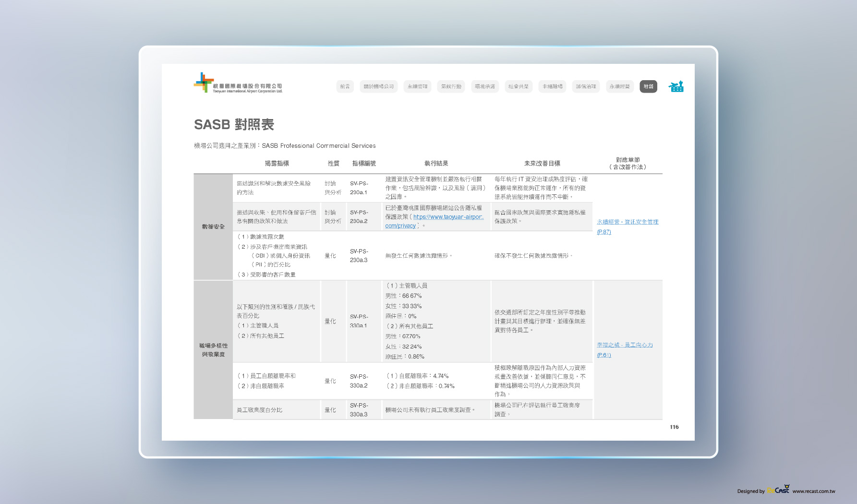Click the 女性：33.33% manager value
The image size is (857, 504).
coord(403,306)
